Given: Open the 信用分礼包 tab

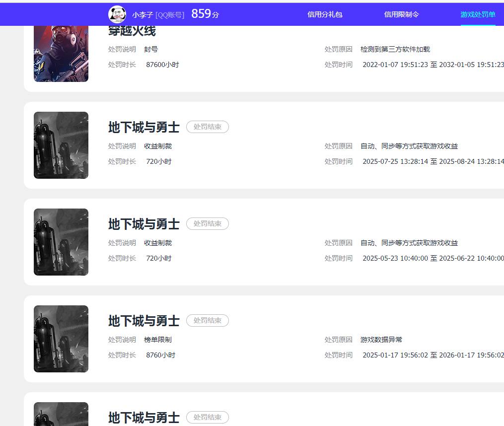Looking at the screenshot, I should pos(325,14).
